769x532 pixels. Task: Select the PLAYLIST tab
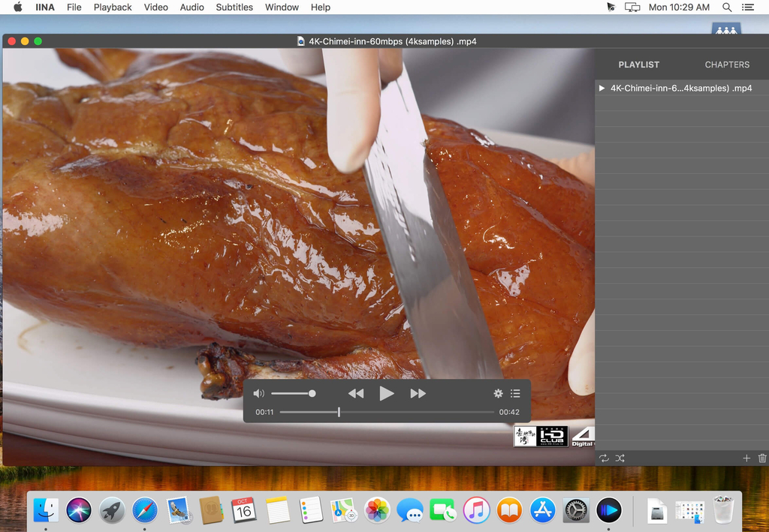[638, 65]
